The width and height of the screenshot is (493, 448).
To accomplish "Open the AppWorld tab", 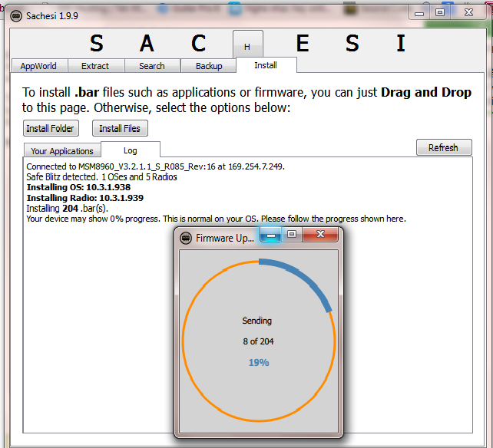I will [x=40, y=66].
